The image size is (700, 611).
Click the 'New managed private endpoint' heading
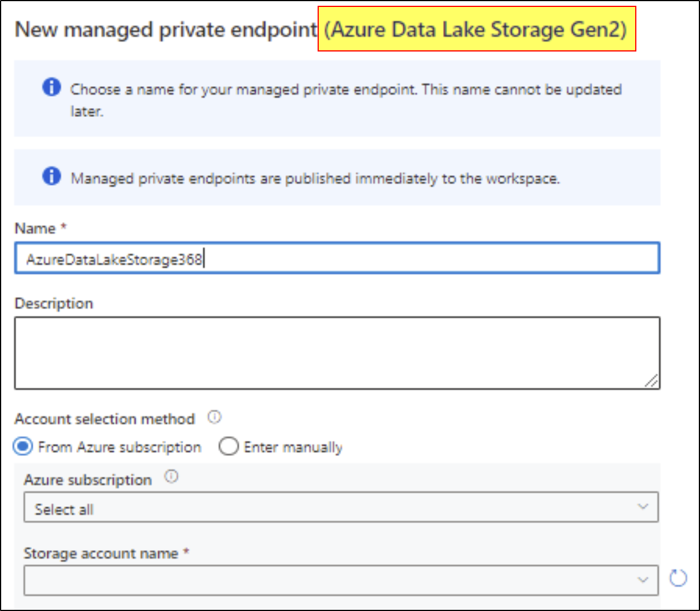coord(166,30)
